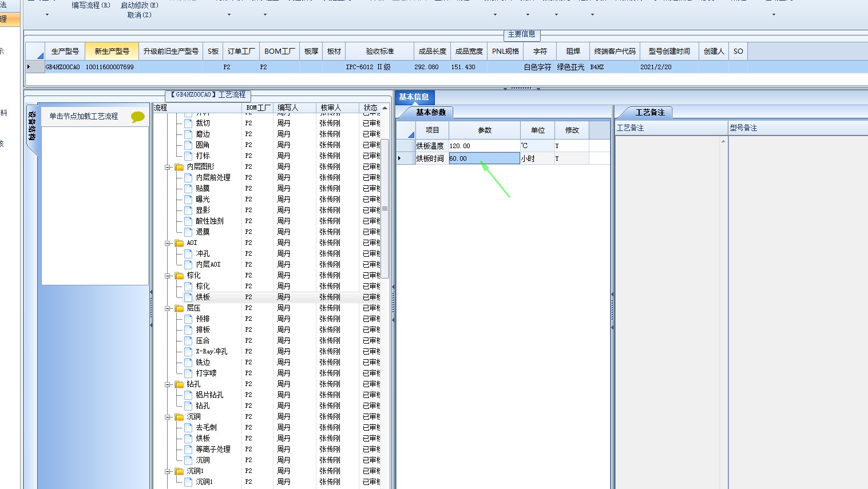Click the folder icon of 层压
868x489 pixels.
[179, 308]
